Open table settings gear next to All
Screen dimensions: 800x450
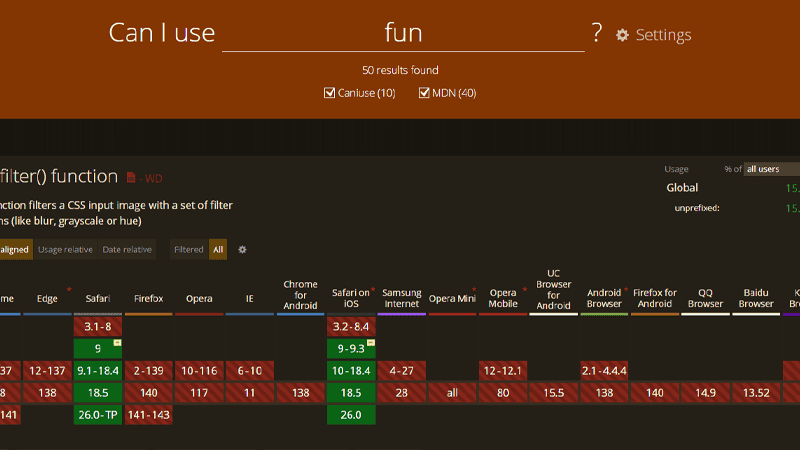[242, 249]
